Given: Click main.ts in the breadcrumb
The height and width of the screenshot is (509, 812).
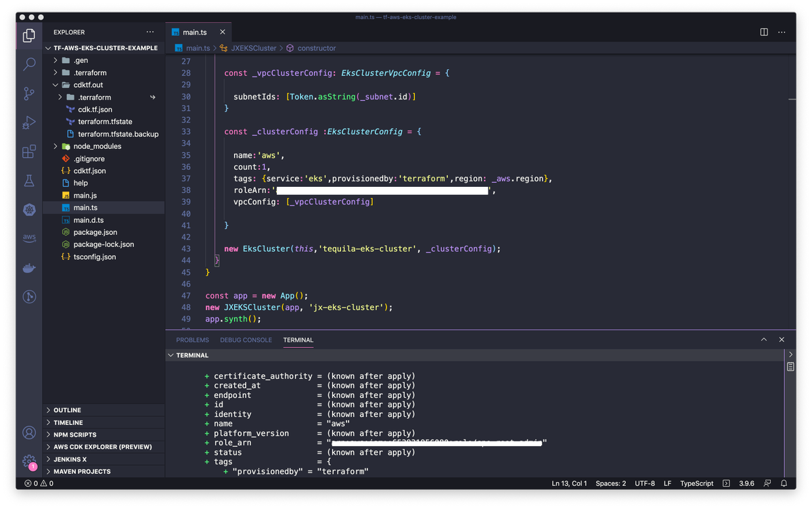Looking at the screenshot, I should tap(198, 48).
